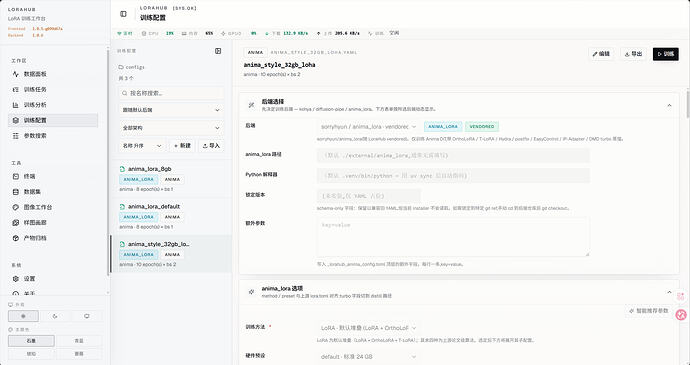The height and width of the screenshot is (365, 690).
Task: Open 训练任务 in the sidebar
Action: tap(53, 89)
